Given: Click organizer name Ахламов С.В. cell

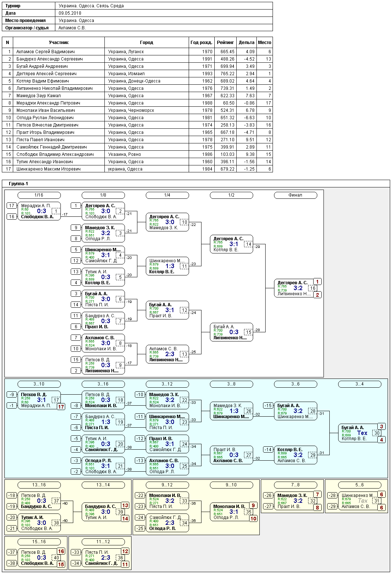Looking at the screenshot, I should [72, 28].
